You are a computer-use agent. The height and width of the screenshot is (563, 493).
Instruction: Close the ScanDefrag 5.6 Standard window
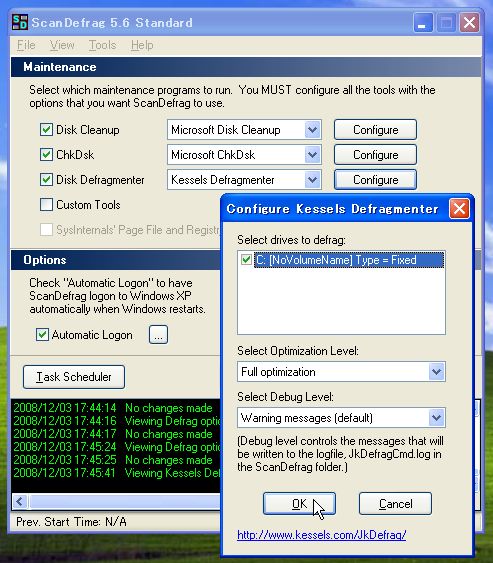tap(469, 23)
